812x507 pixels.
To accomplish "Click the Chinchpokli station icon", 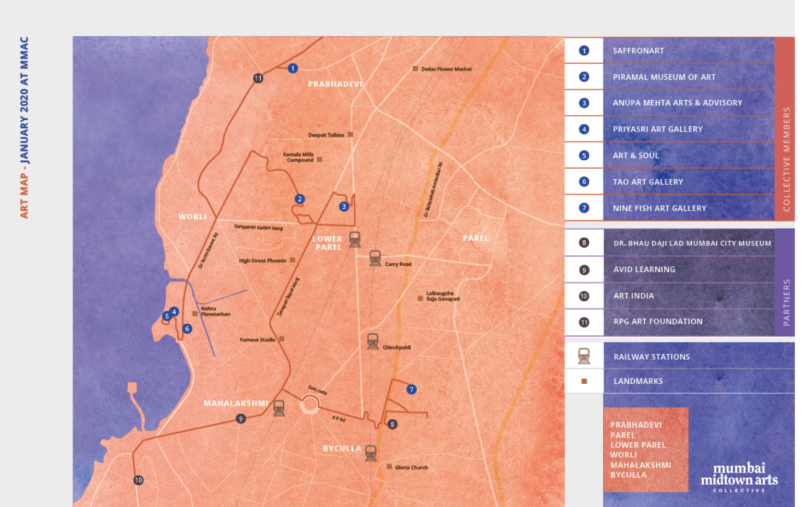I will 373,341.
